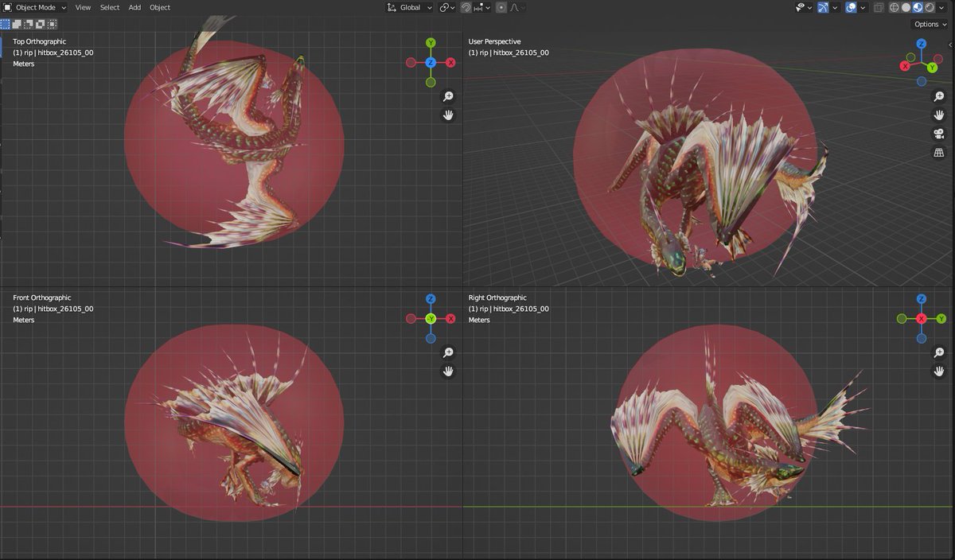
Task: Choose the subtract selection mode icon
Action: [29, 24]
